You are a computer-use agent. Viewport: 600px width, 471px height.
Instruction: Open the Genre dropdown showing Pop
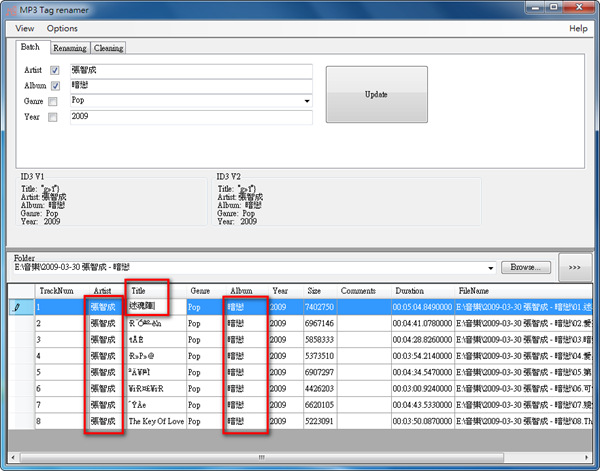(x=306, y=102)
